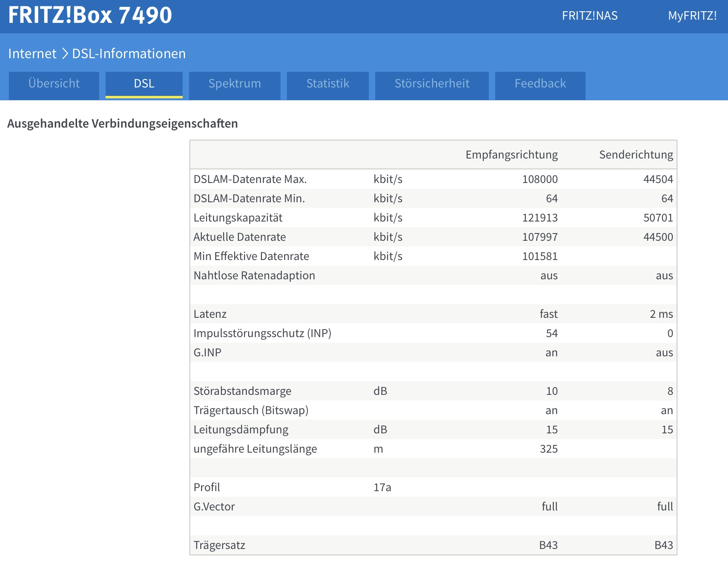Click the Empfangsrichtung column header
The image size is (728, 567).
coord(512,155)
